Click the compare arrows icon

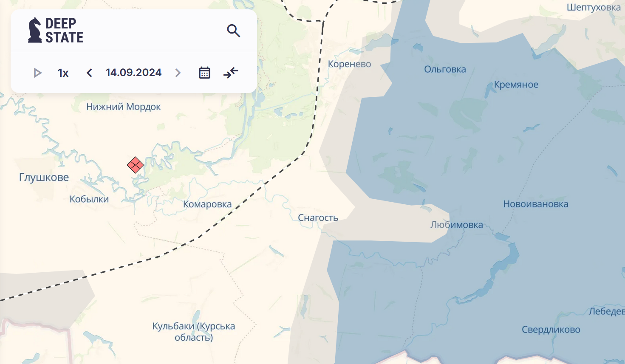point(231,73)
